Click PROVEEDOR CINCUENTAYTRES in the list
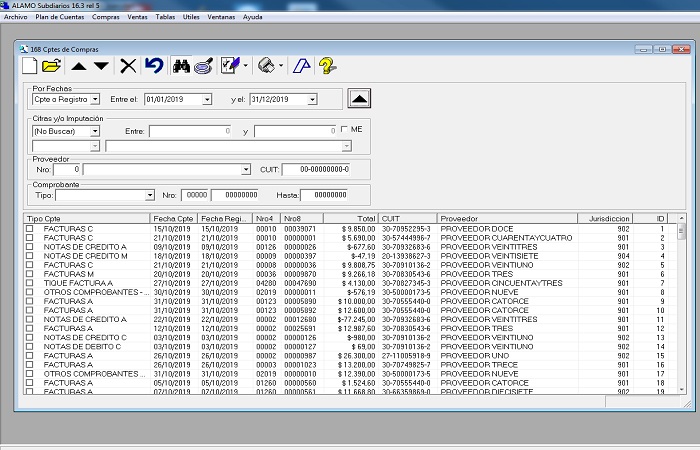Viewport: 700px width, 450px height. pyautogui.click(x=501, y=283)
